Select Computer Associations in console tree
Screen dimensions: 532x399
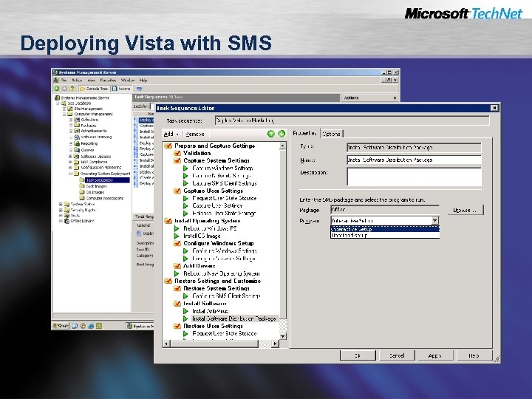[x=105, y=198]
